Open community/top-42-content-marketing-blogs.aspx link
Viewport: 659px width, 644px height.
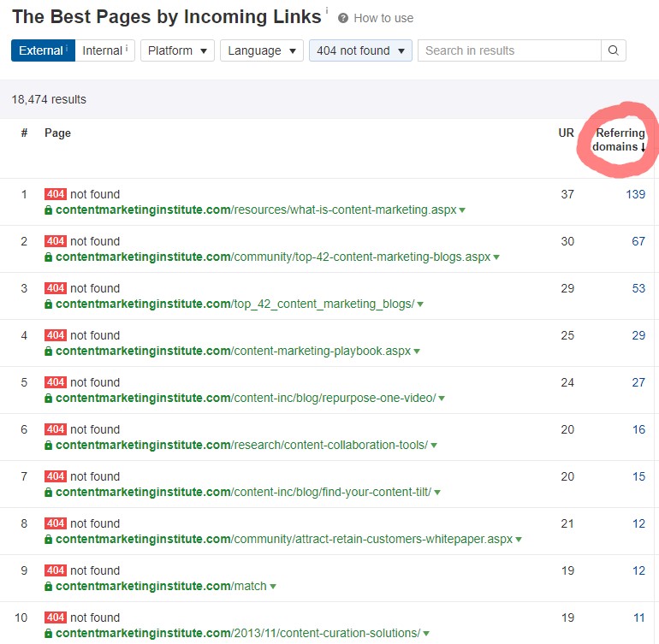(x=273, y=257)
